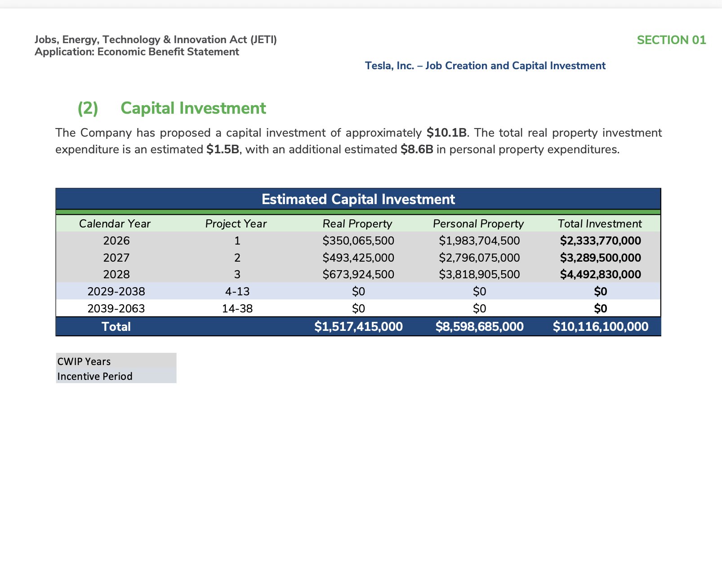
Task: Select project year '2' in the 2027 row
Action: [237, 258]
